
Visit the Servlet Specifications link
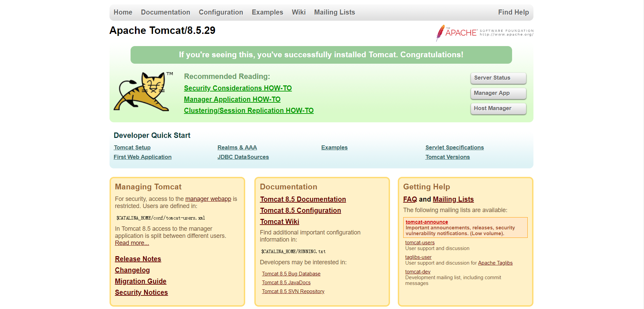[x=454, y=148]
